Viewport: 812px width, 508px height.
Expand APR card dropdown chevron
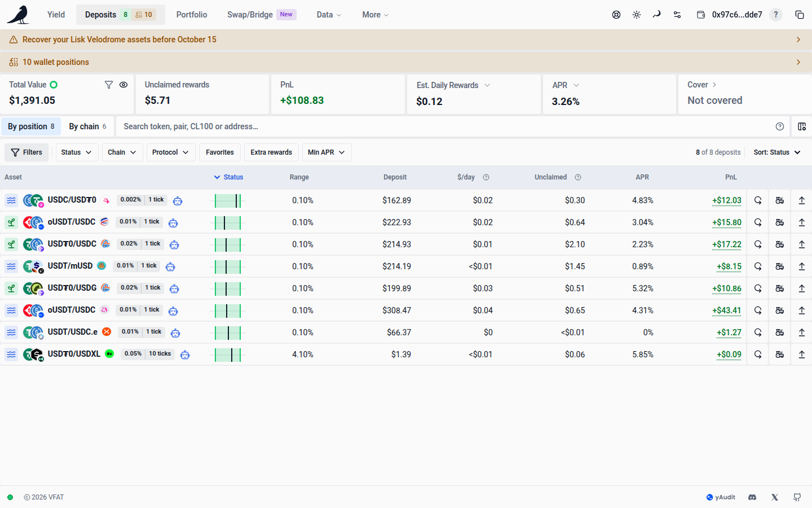(576, 85)
